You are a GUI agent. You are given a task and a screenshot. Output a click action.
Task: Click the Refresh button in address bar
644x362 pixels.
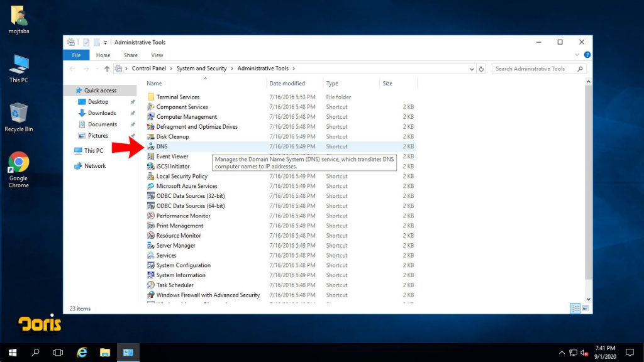[x=481, y=69]
